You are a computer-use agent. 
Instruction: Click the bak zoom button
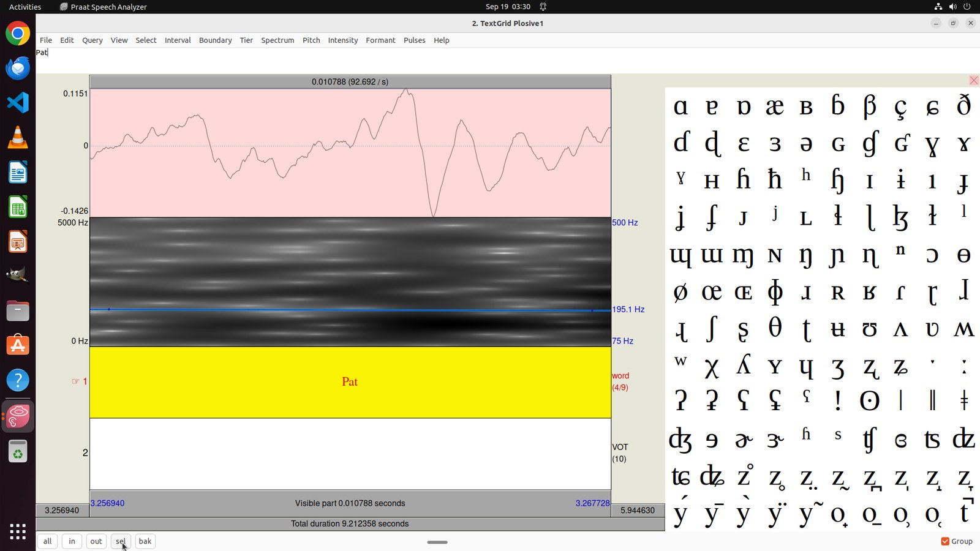[145, 541]
